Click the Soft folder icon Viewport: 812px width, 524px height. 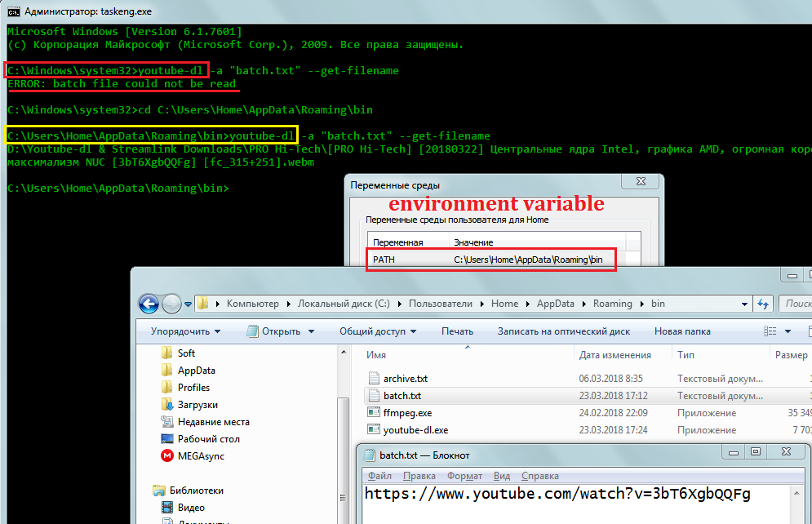[x=166, y=353]
